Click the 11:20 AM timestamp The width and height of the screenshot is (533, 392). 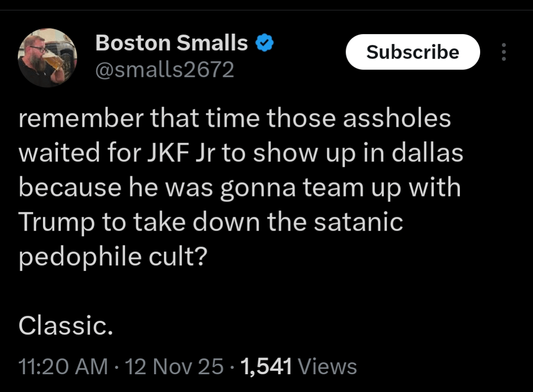[62, 366]
